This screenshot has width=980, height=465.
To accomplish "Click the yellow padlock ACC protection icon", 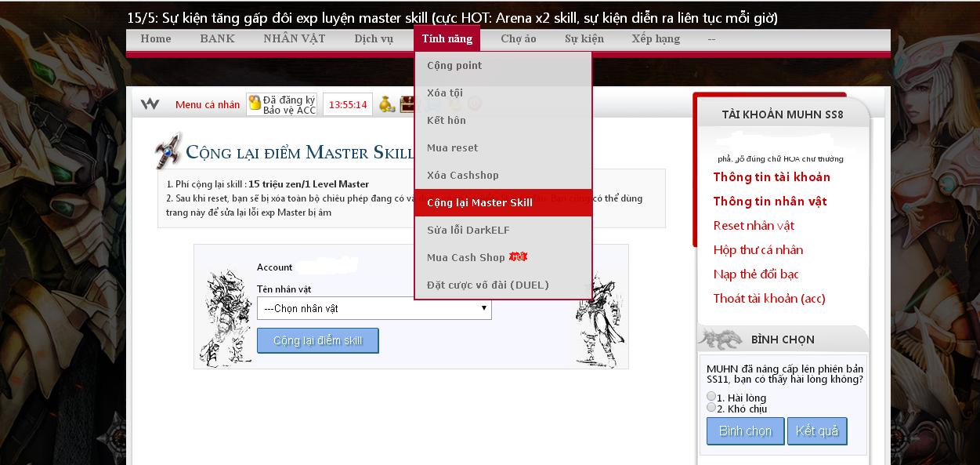I will coord(255,103).
